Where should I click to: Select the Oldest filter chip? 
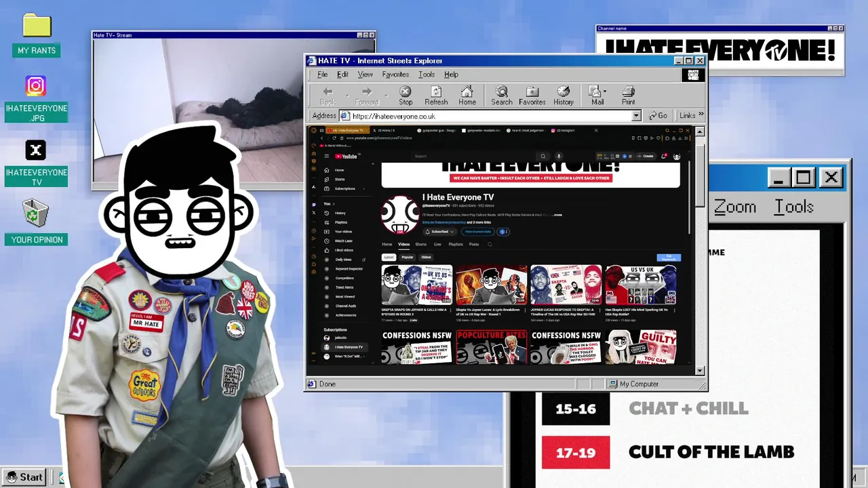426,258
